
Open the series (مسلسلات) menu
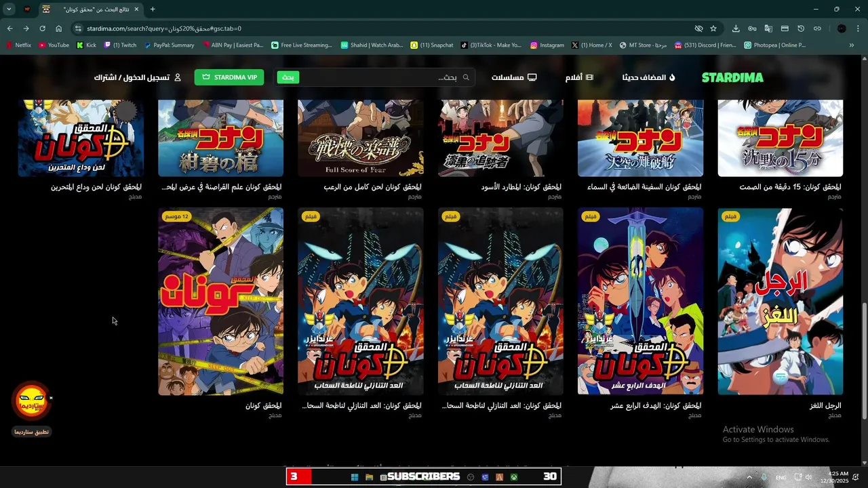[514, 77]
